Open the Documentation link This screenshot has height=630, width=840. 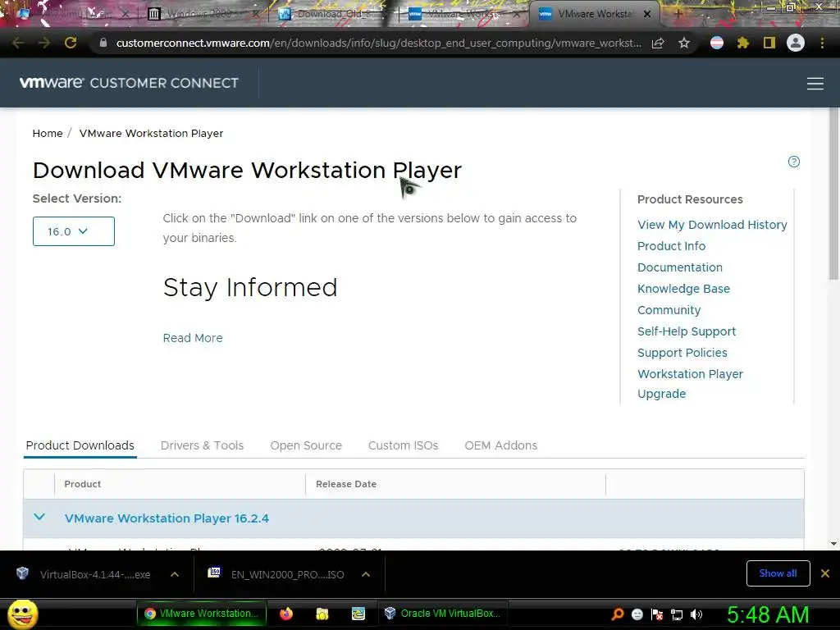[x=680, y=267]
